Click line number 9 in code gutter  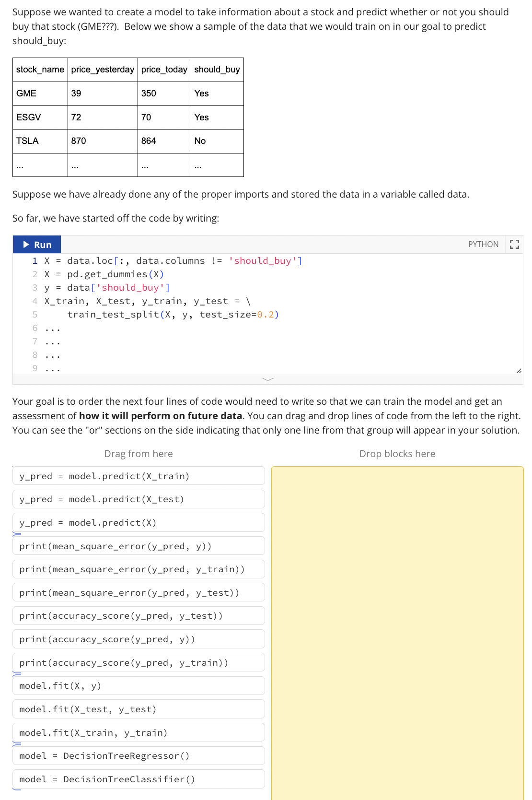point(35,368)
